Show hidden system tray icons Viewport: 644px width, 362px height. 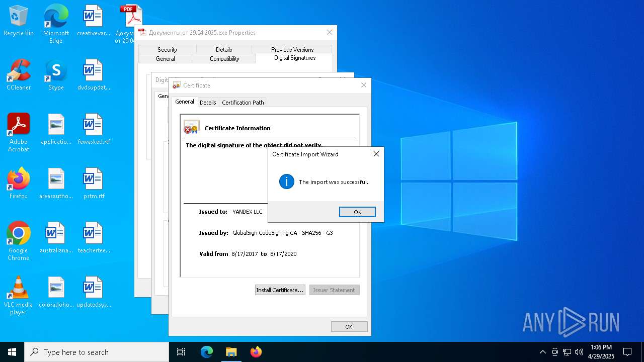[542, 352]
